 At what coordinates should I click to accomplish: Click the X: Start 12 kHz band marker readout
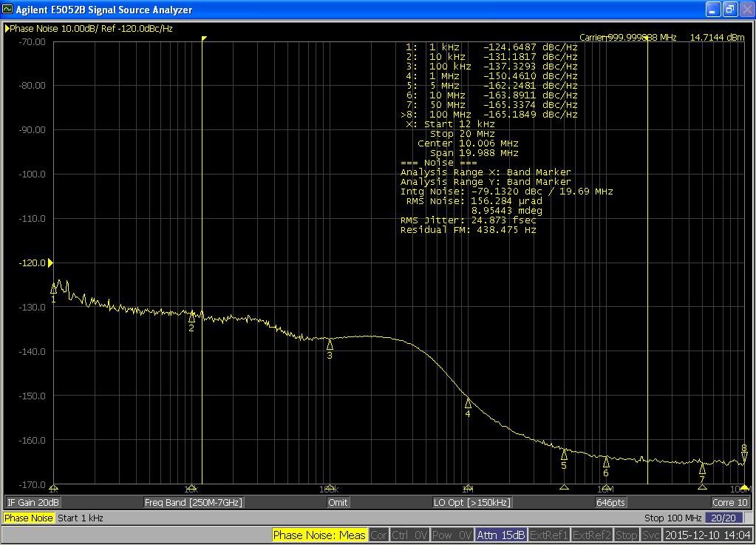point(450,124)
